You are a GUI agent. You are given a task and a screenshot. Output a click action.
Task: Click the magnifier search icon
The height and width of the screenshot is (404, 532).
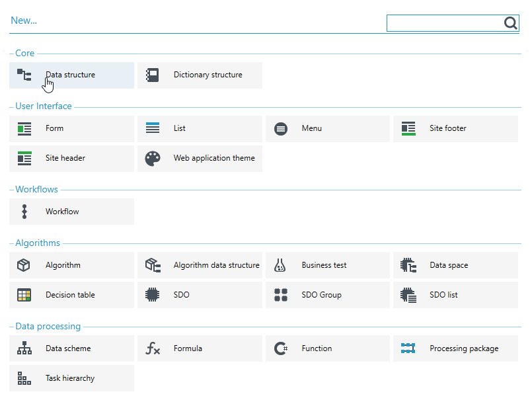click(510, 23)
